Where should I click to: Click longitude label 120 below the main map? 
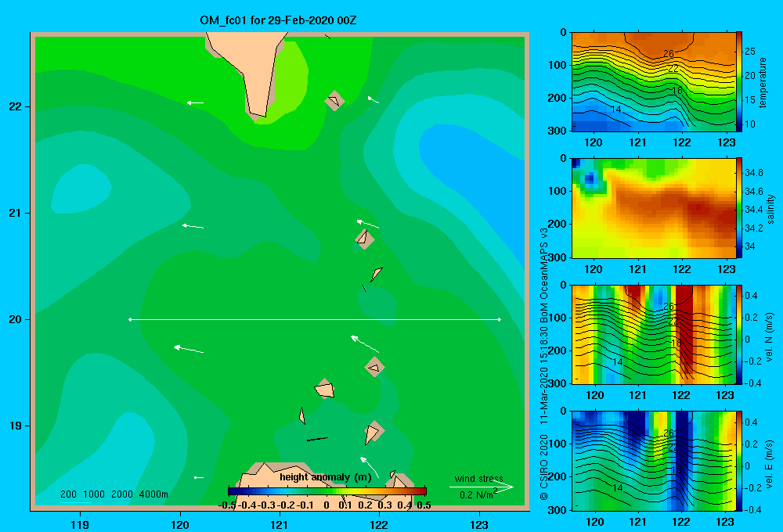(180, 524)
